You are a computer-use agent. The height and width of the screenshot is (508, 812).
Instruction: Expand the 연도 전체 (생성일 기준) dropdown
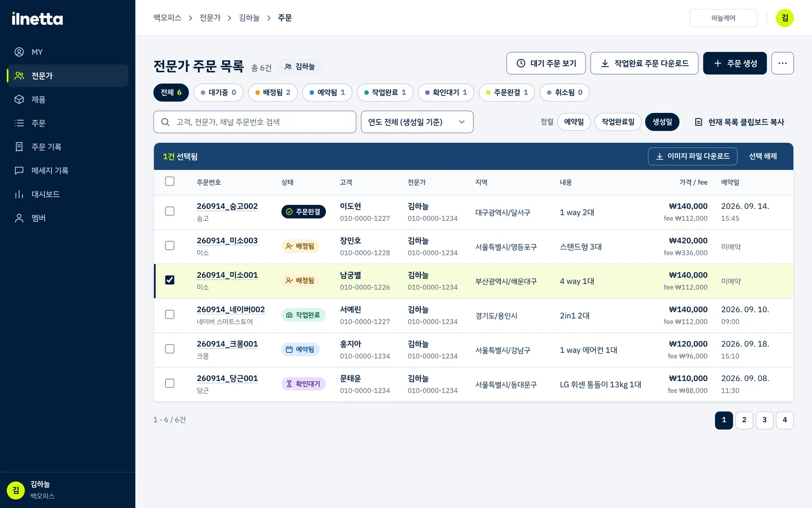click(417, 122)
